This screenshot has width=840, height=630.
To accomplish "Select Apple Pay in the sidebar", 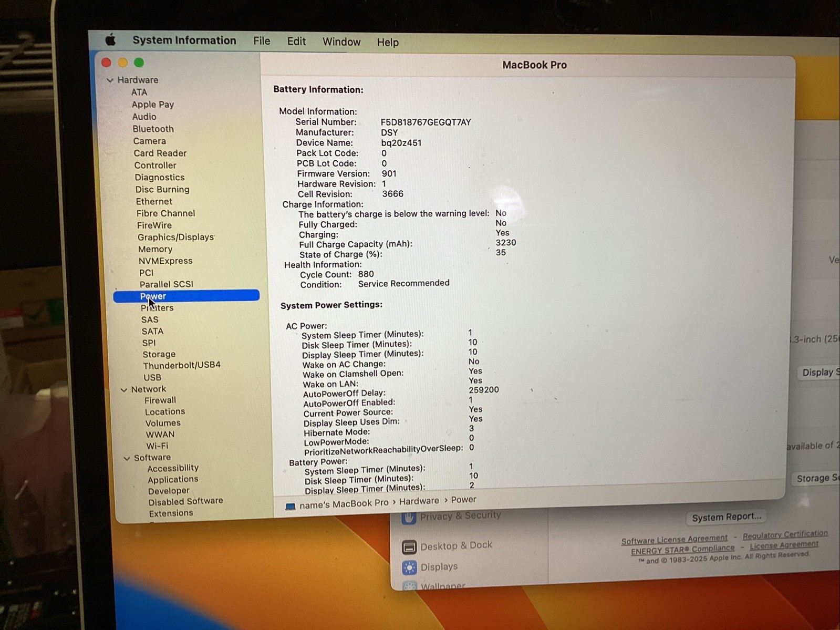I will pos(152,105).
